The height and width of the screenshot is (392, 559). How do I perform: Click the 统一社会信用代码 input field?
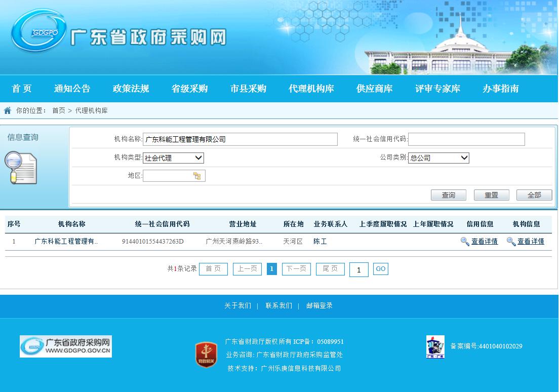coord(466,139)
